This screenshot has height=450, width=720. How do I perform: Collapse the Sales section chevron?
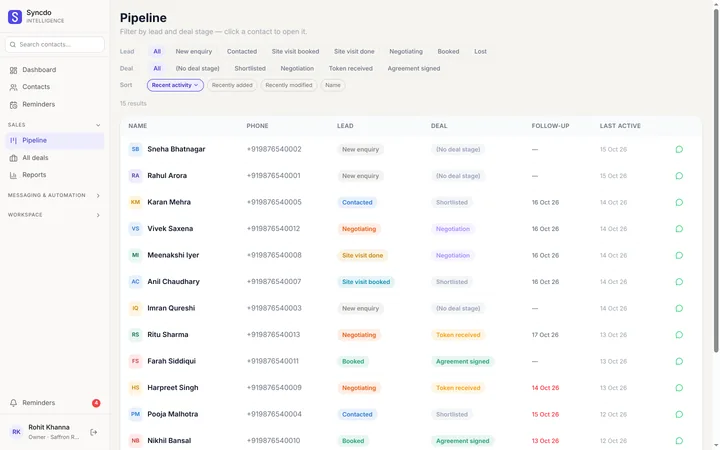pos(98,125)
